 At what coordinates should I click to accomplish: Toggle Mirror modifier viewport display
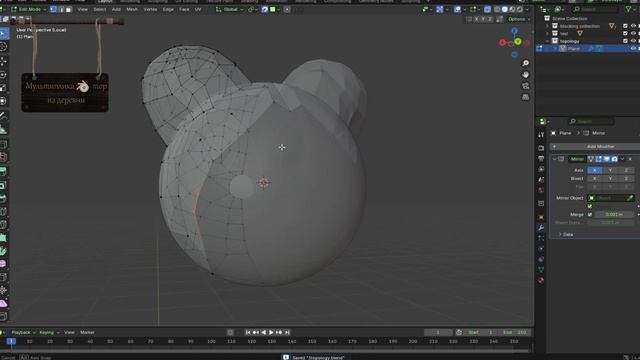click(x=607, y=159)
